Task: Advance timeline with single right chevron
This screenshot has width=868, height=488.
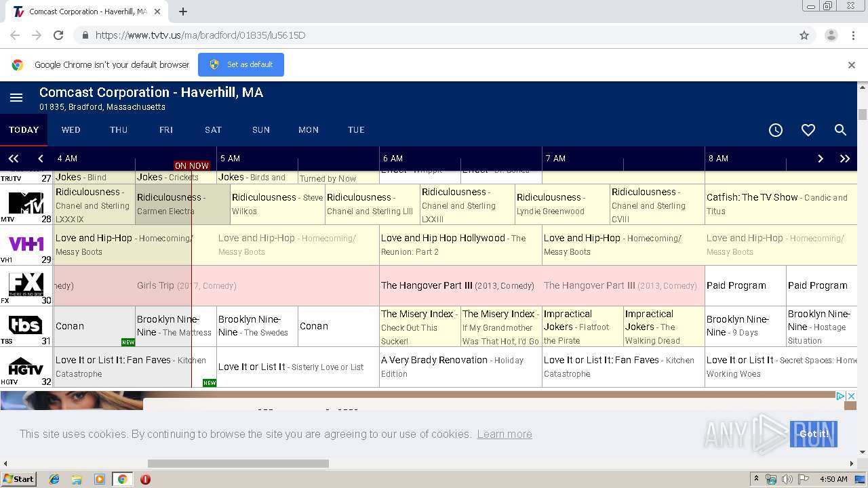Action: 820,159
